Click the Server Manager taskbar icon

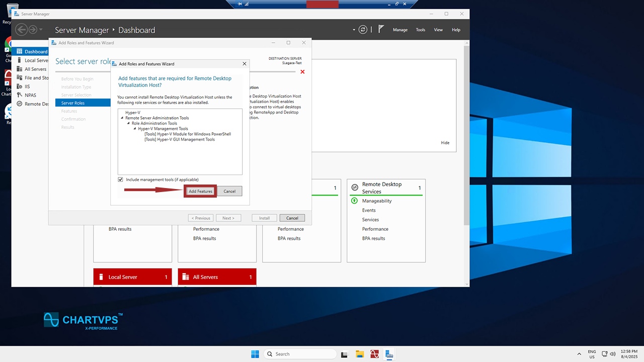pos(389,354)
